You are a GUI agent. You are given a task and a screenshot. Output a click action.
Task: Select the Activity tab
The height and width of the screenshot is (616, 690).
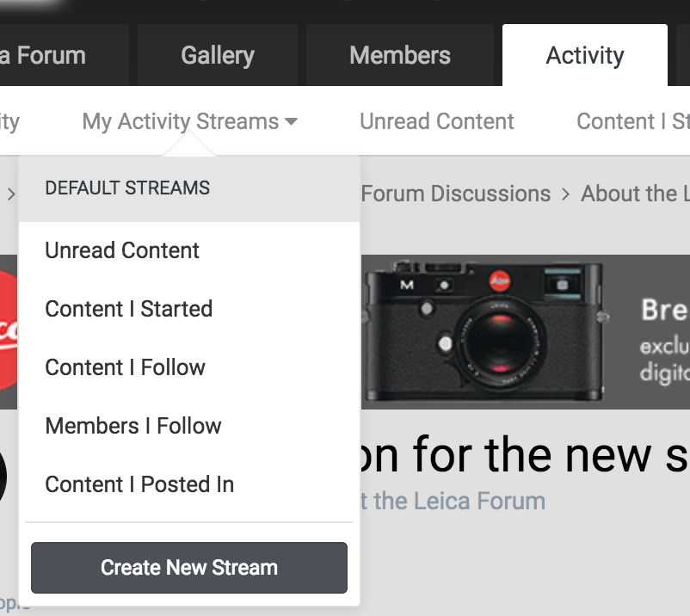(x=585, y=56)
